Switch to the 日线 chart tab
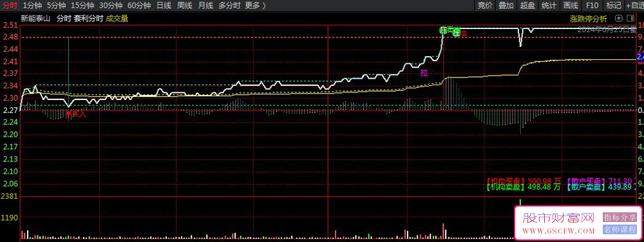The height and width of the screenshot is (242, 644). [x=164, y=5]
